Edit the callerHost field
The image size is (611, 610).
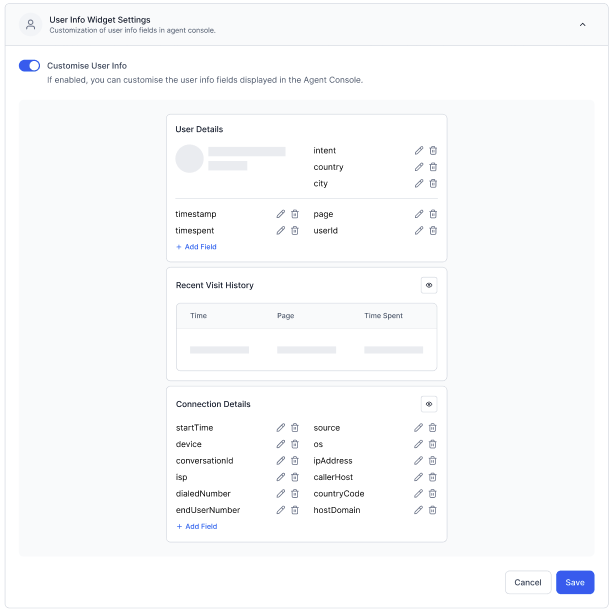[418, 477]
